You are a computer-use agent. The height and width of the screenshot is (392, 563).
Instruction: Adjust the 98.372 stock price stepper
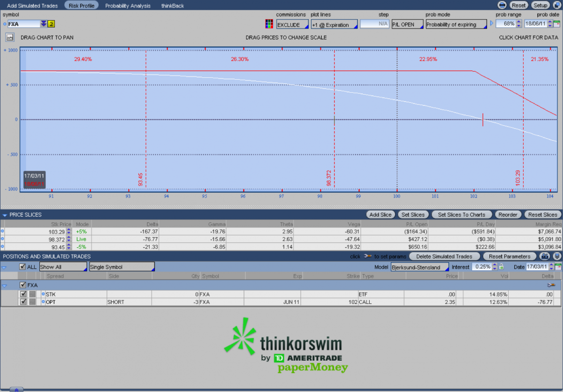(69, 239)
